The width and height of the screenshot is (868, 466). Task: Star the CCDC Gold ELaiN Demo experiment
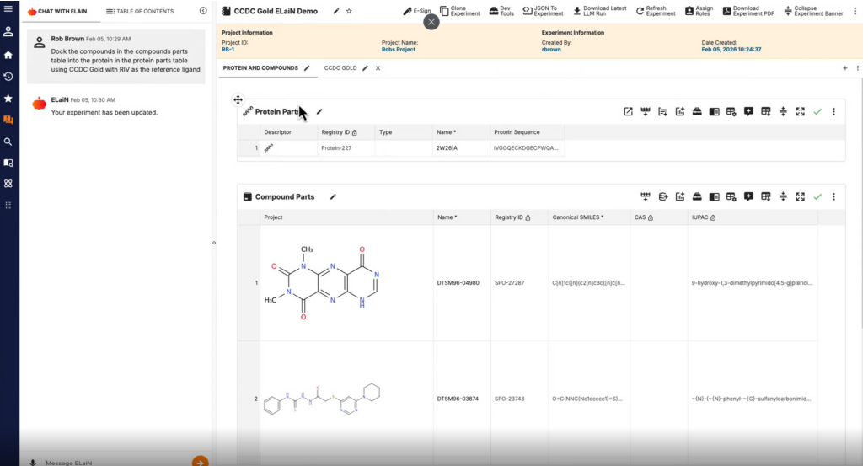click(349, 12)
